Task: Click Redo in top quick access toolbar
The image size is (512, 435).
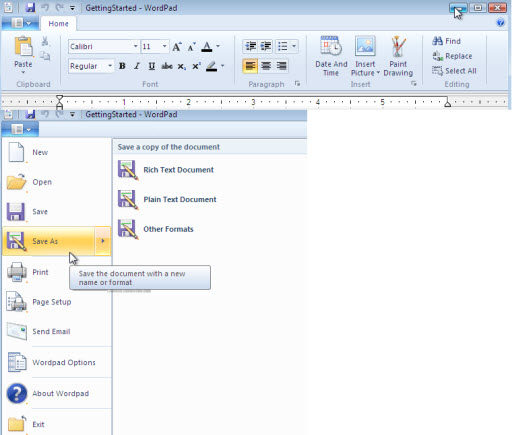Action: pos(59,7)
